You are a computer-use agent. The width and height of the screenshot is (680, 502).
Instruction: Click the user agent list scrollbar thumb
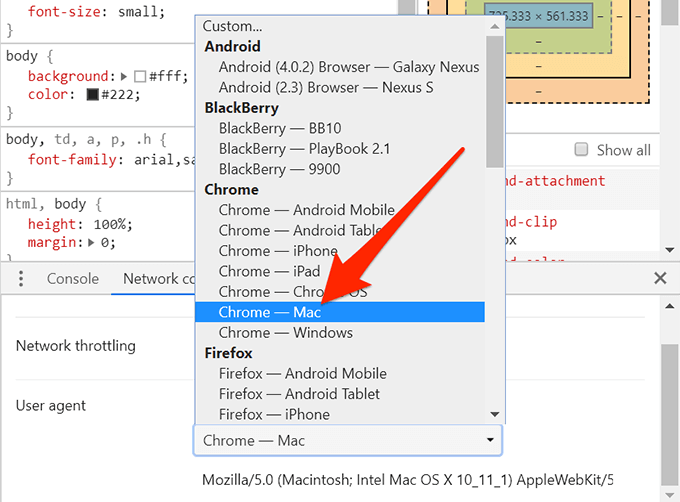pyautogui.click(x=494, y=102)
